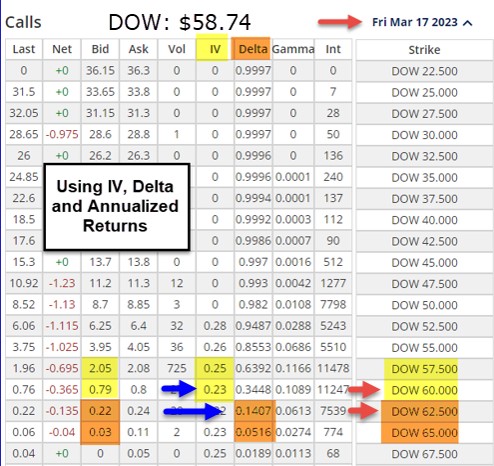494x466 pixels.
Task: Select the DOW 30.000 strike row
Action: pos(424,135)
